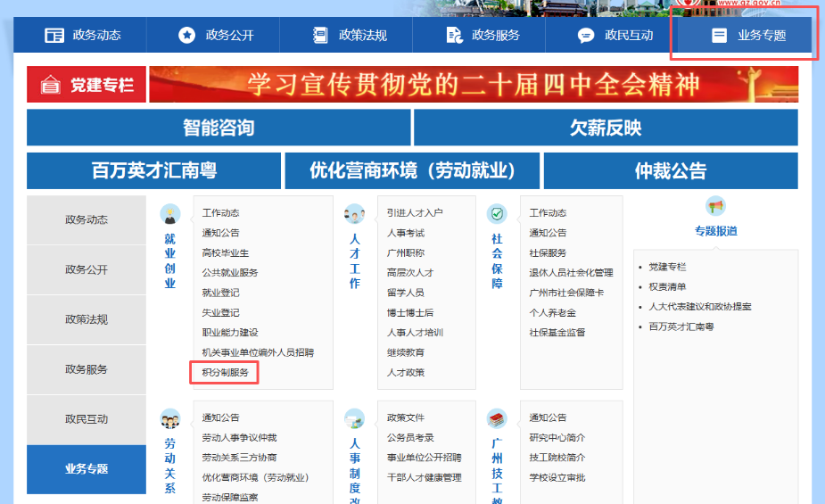
Task: Open 公共就业服务 link
Action: click(230, 273)
